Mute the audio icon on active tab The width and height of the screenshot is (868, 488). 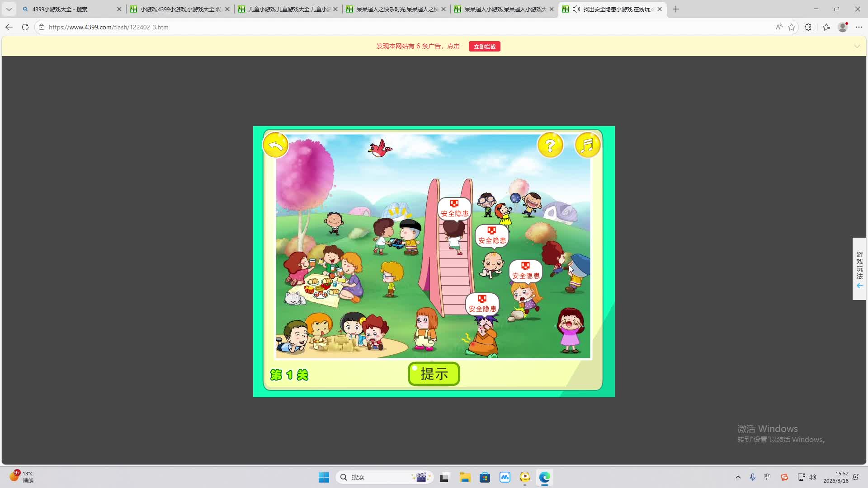click(x=576, y=9)
